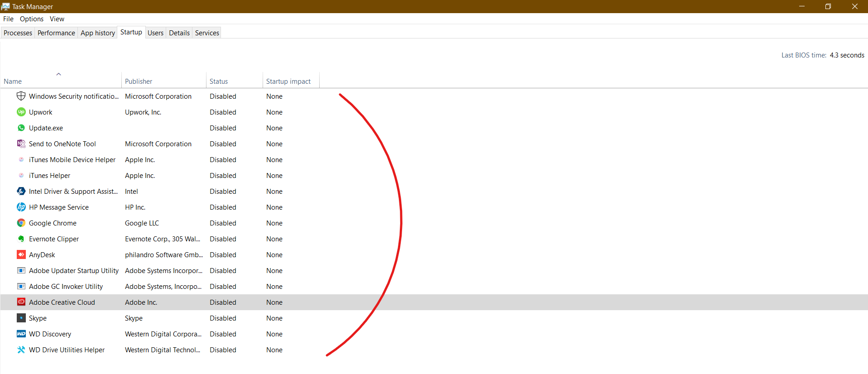Viewport: 868px width, 374px height.
Task: Click the Evernote Clipper elephant icon
Action: click(21, 239)
